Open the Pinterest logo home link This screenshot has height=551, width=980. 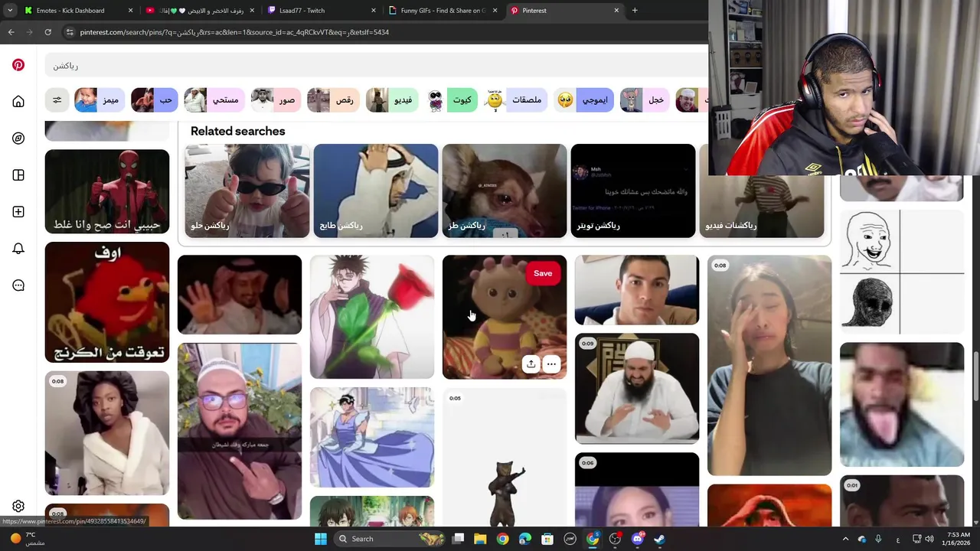pos(18,65)
